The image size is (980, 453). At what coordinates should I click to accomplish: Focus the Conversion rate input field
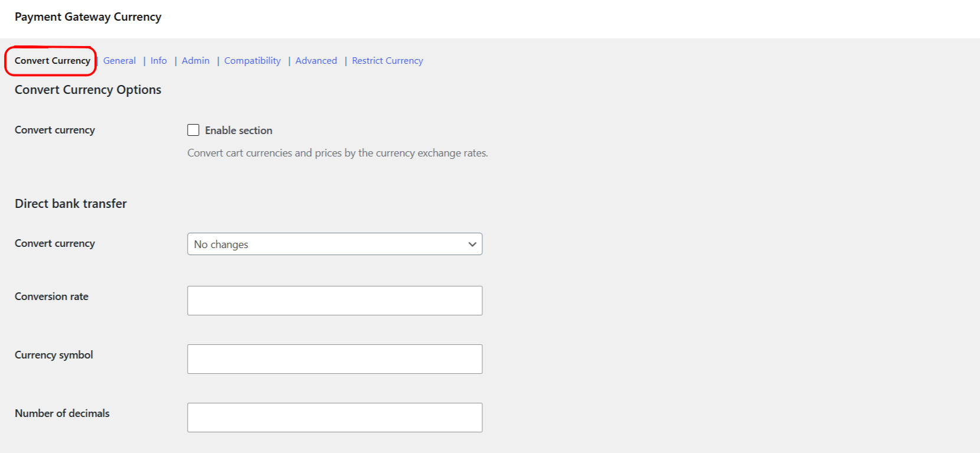(335, 301)
